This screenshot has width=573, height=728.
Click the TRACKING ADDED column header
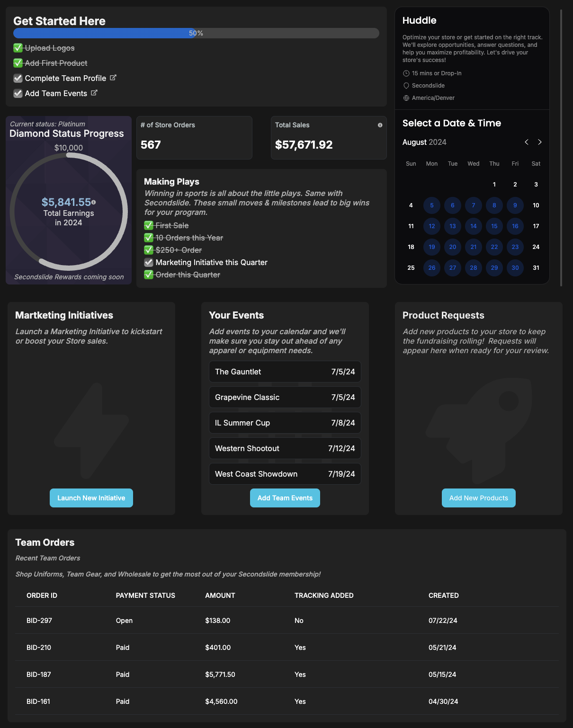[324, 595]
